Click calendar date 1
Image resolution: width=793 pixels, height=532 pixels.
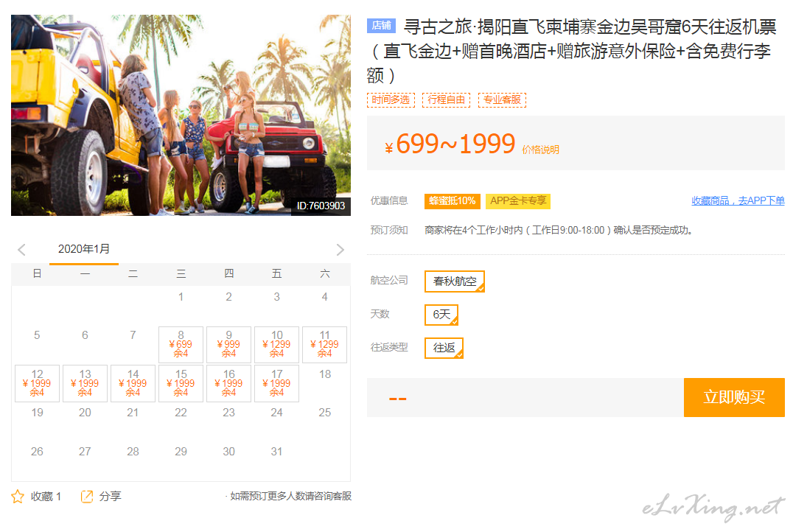pyautogui.click(x=181, y=297)
